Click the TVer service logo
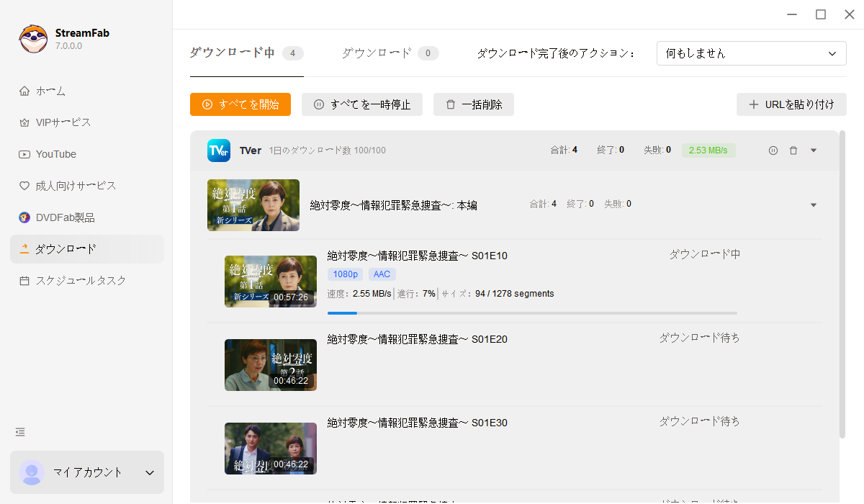 (218, 150)
